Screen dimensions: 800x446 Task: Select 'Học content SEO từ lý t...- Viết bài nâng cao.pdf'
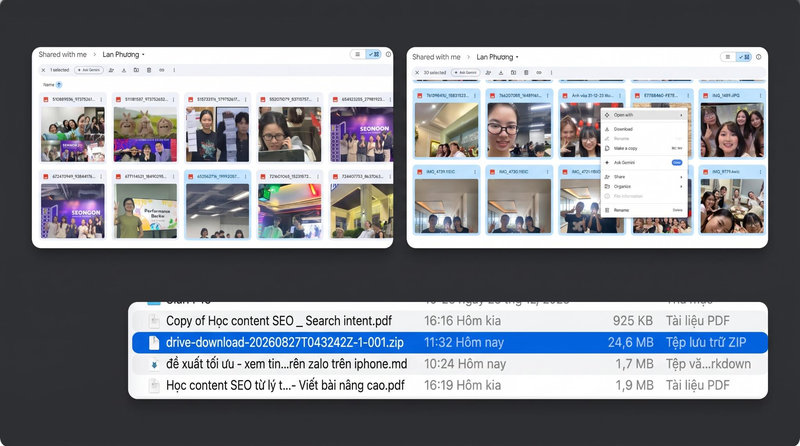pyautogui.click(x=449, y=385)
